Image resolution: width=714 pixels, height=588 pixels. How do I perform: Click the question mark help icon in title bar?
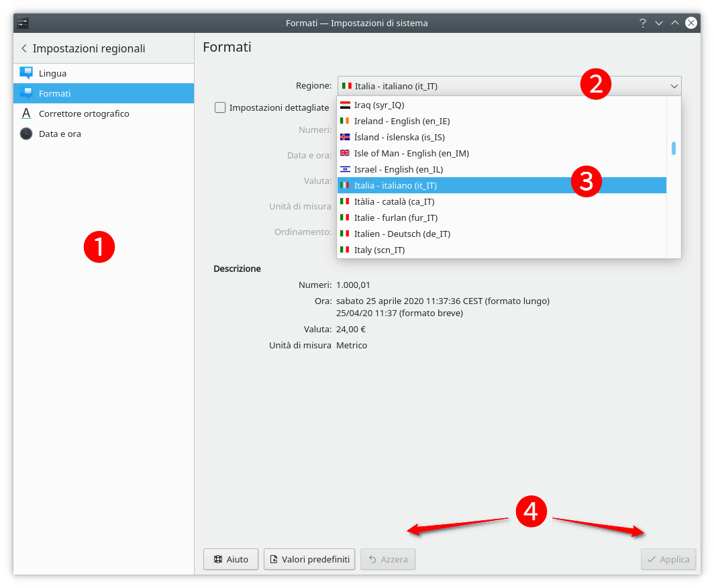click(x=643, y=23)
